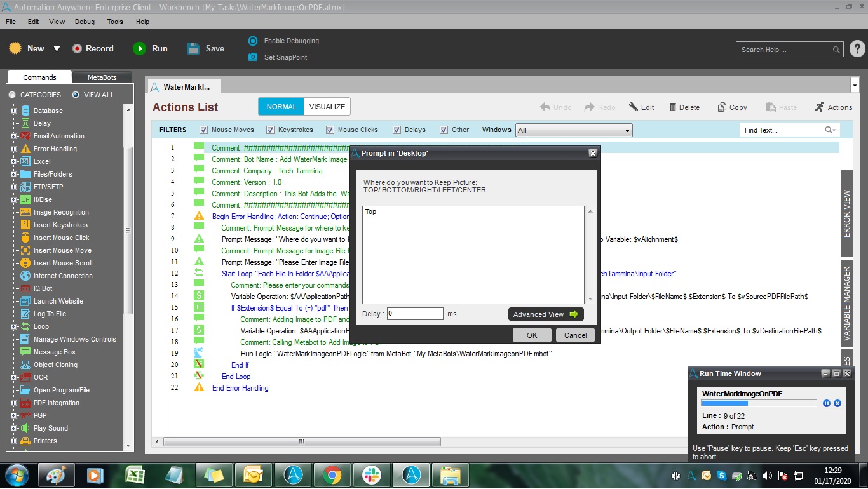The width and height of the screenshot is (868, 489).
Task: Click the Delay ms input field
Action: 415,314
